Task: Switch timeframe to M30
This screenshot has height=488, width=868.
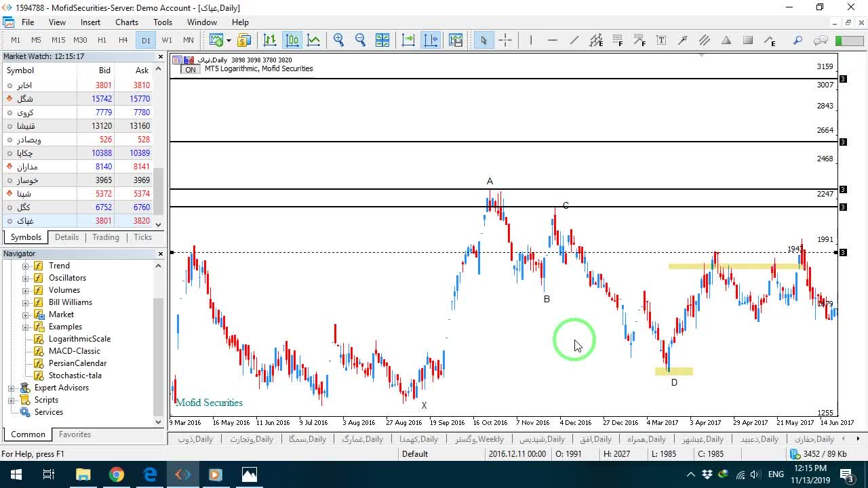Action: (80, 40)
